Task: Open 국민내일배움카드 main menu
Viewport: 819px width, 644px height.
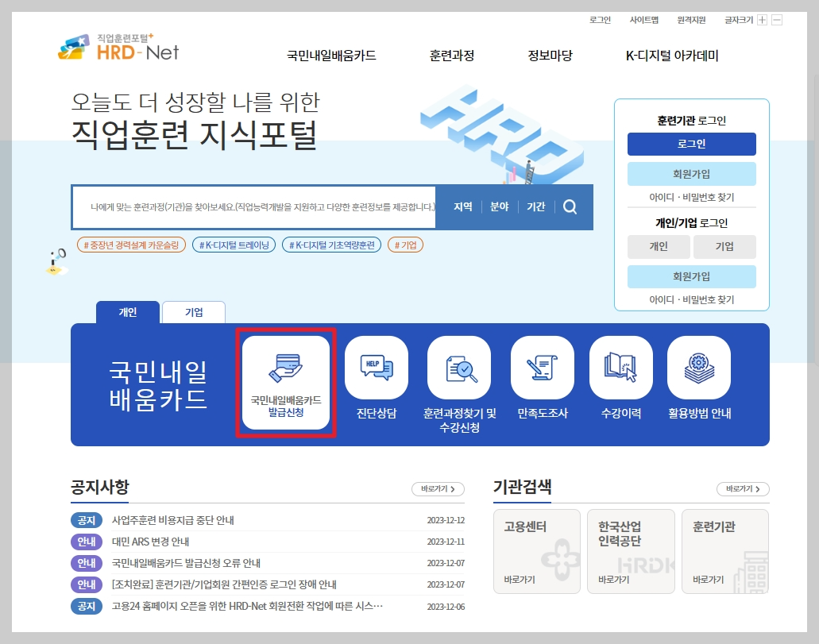Action: click(331, 56)
